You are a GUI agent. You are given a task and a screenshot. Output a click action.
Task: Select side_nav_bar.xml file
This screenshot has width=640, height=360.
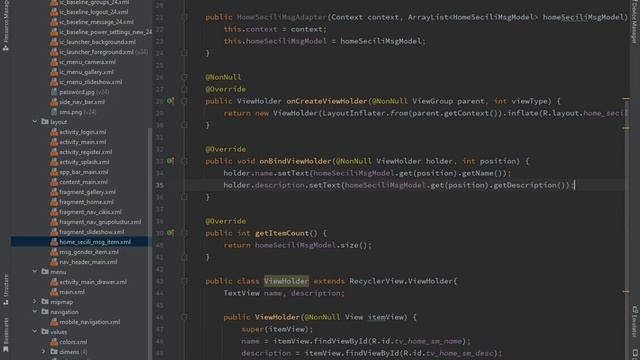[78, 102]
